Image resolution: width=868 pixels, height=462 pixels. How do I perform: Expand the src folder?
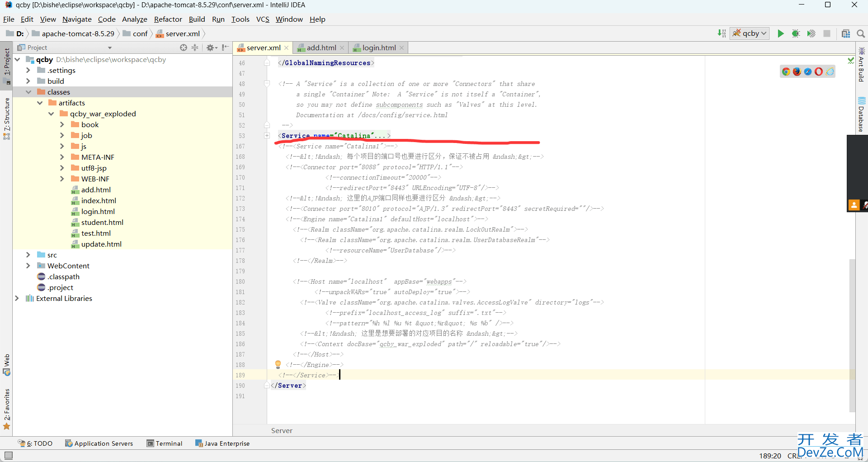coord(28,255)
